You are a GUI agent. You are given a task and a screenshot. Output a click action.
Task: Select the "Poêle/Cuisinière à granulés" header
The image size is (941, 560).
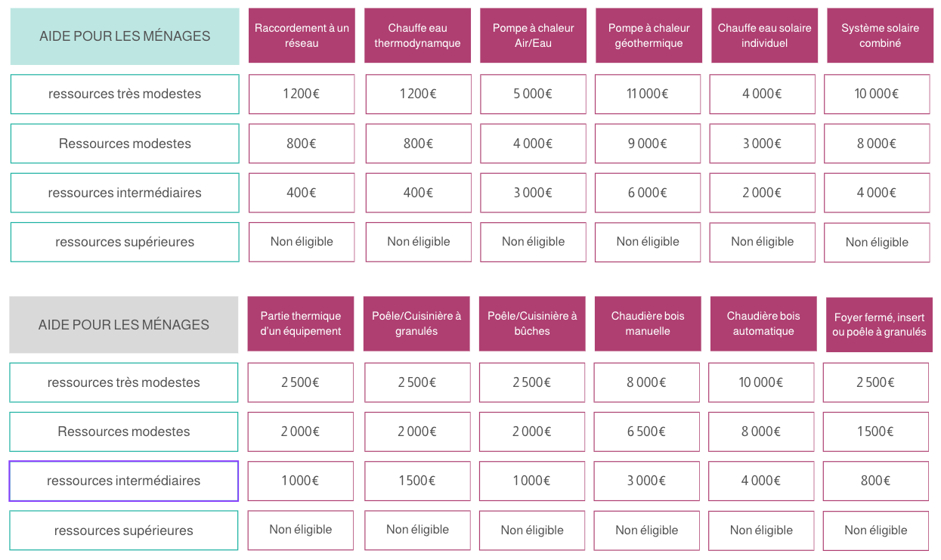416,323
